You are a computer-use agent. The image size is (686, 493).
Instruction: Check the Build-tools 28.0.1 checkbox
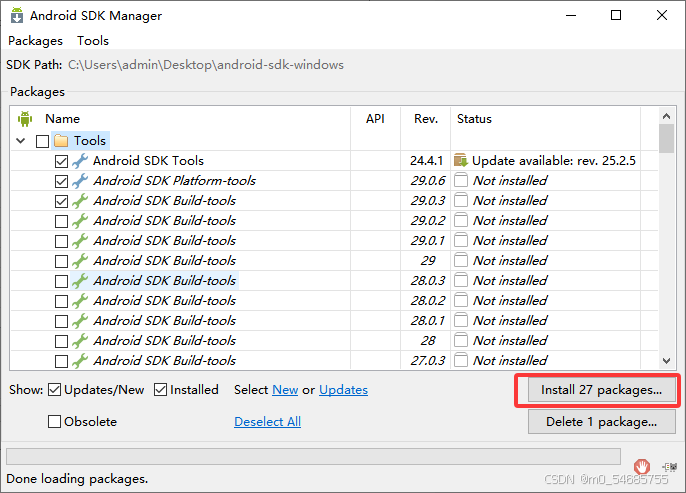tap(61, 322)
